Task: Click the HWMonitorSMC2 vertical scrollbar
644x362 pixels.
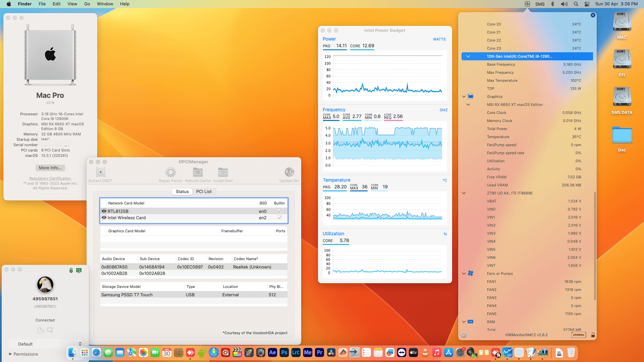Action: click(595, 246)
